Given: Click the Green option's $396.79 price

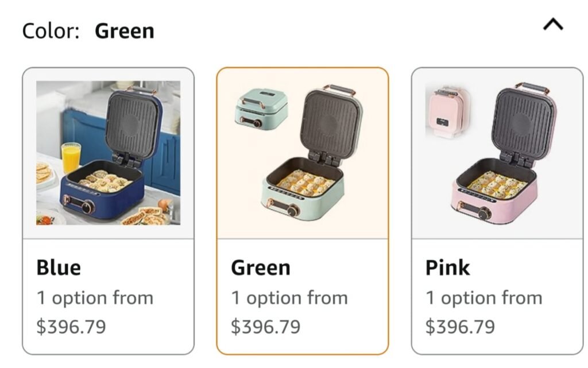Looking at the screenshot, I should pyautogui.click(x=266, y=327).
